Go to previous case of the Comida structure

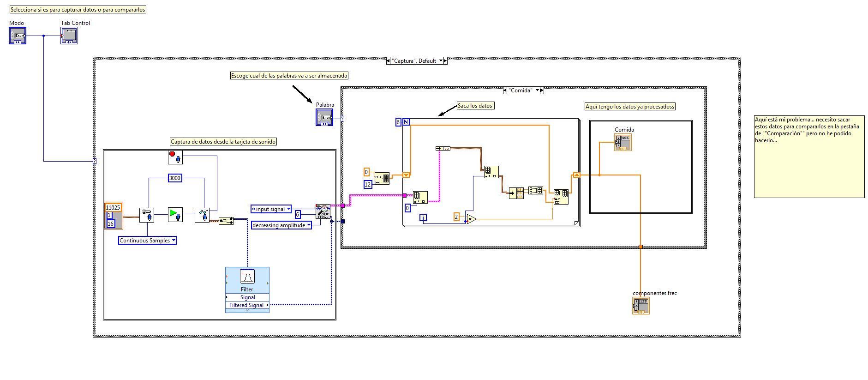505,90
